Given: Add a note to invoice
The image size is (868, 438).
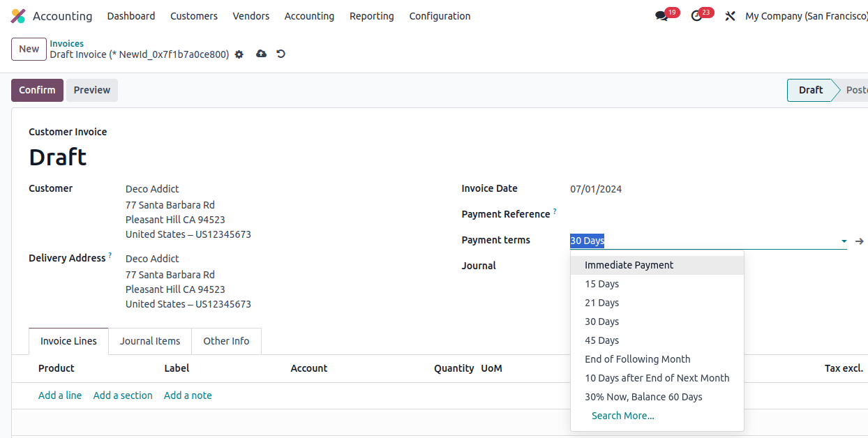Looking at the screenshot, I should click(188, 395).
